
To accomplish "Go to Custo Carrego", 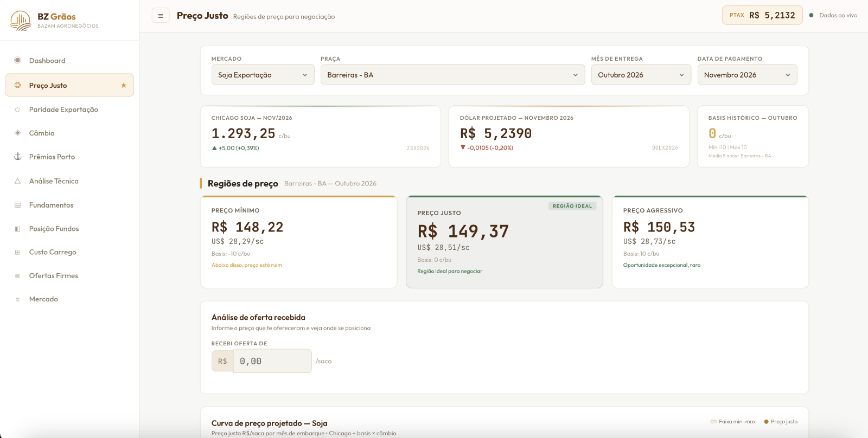I will [69, 252].
